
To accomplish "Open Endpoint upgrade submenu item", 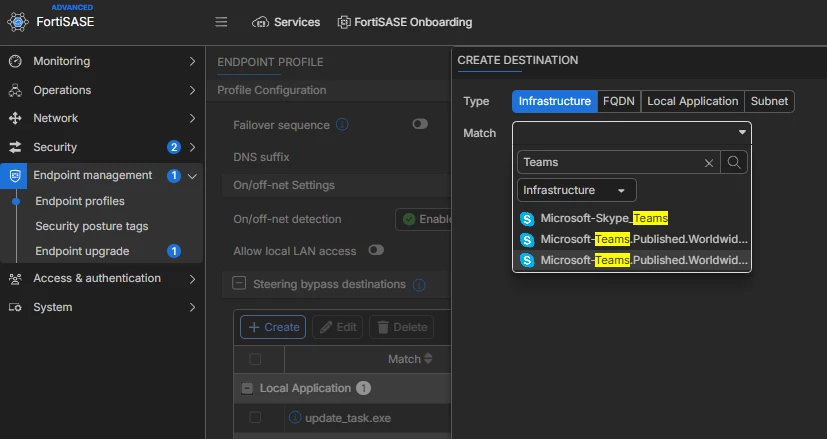I will tap(82, 251).
